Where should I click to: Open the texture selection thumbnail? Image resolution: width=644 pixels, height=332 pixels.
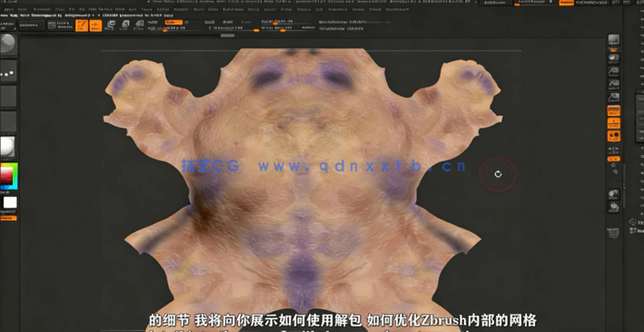8,122
